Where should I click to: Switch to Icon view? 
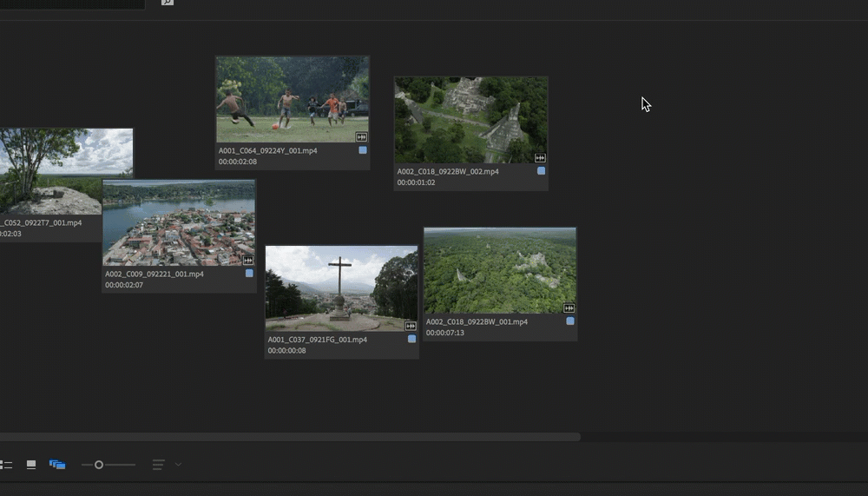pyautogui.click(x=31, y=465)
